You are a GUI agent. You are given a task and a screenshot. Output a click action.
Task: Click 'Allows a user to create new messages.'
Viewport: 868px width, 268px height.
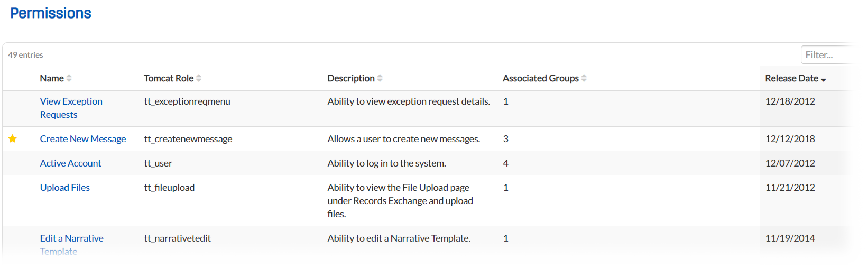click(x=404, y=139)
